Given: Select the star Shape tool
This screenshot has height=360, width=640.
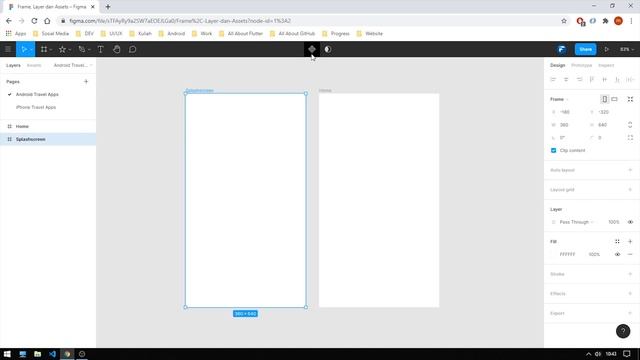Looking at the screenshot, I should pos(62,49).
